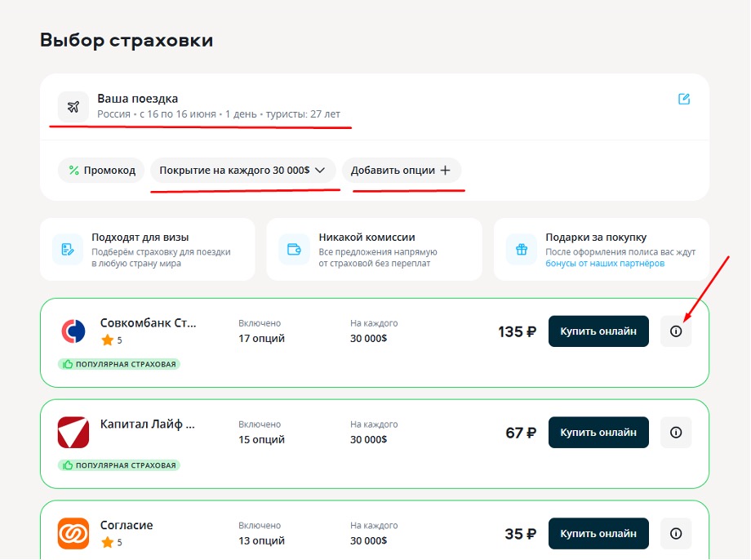Image resolution: width=751 pixels, height=560 pixels.
Task: Open info for the Совкомбанк offer
Action: click(676, 331)
